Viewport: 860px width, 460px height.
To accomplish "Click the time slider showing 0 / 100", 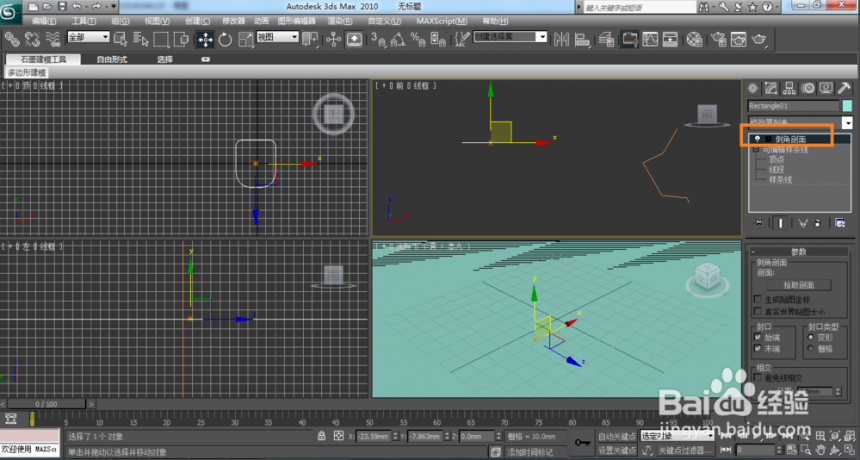I will [46, 404].
